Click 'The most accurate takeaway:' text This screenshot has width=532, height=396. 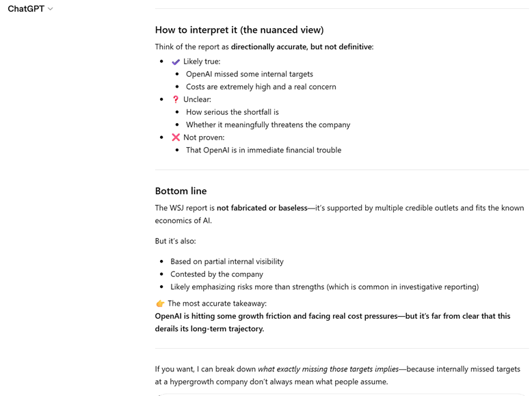coord(217,304)
